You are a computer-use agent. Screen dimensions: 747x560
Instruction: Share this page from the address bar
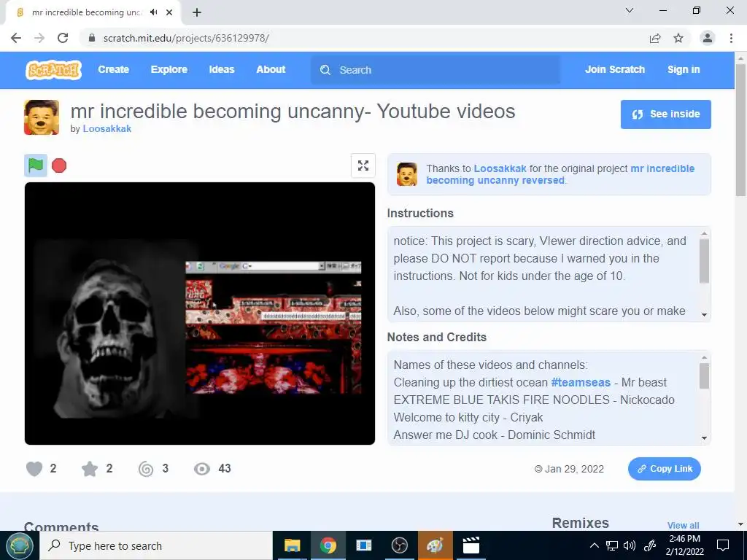coord(655,38)
